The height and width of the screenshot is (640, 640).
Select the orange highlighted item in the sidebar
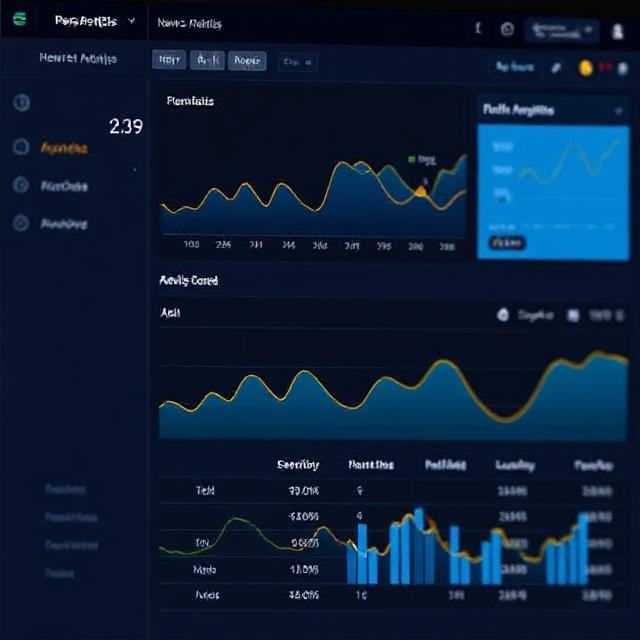(x=64, y=148)
